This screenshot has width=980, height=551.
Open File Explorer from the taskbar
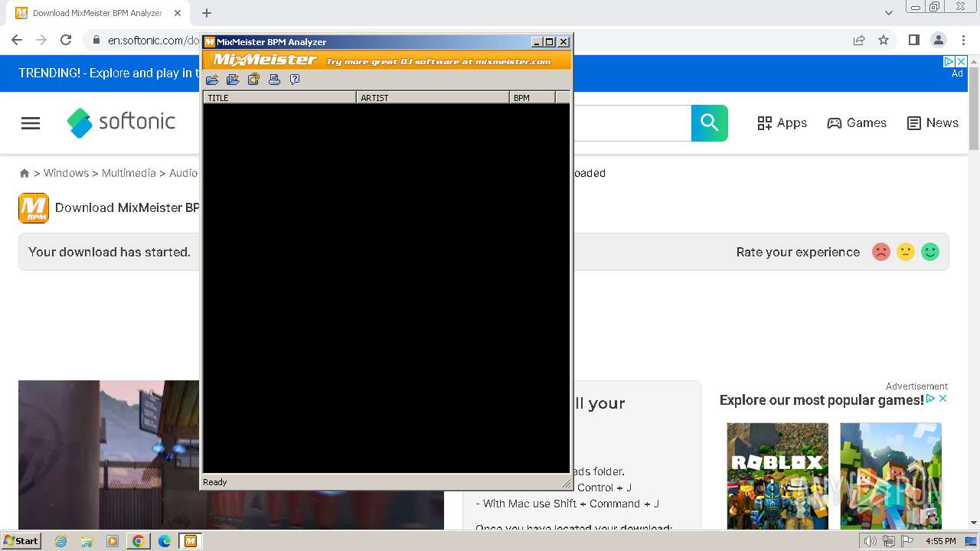tap(87, 541)
